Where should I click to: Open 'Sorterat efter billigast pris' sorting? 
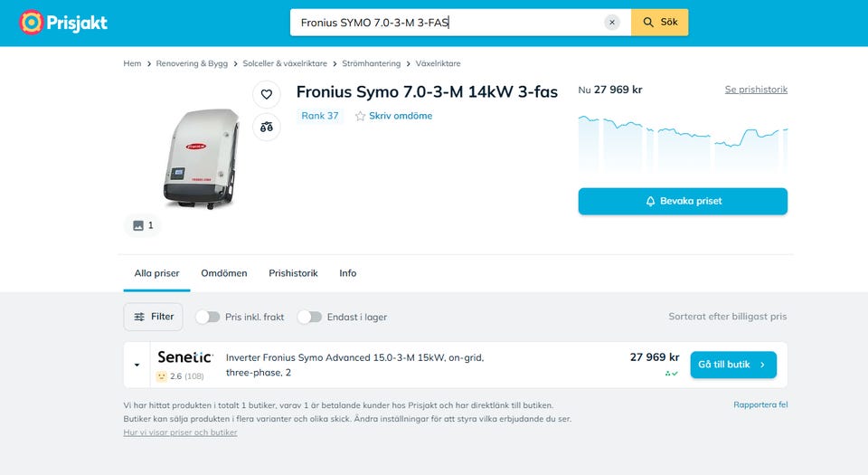(727, 317)
